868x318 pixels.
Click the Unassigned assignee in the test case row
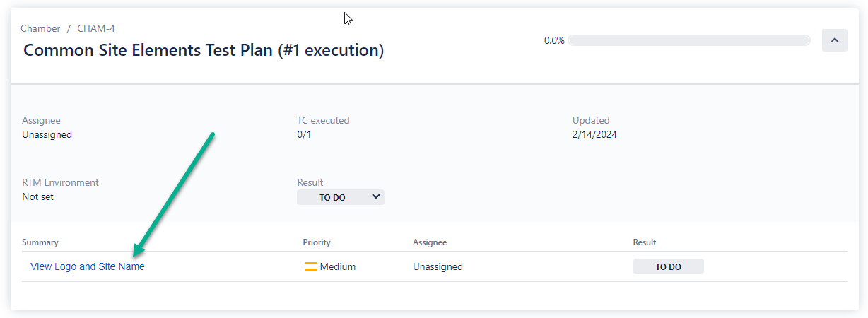pyautogui.click(x=438, y=267)
